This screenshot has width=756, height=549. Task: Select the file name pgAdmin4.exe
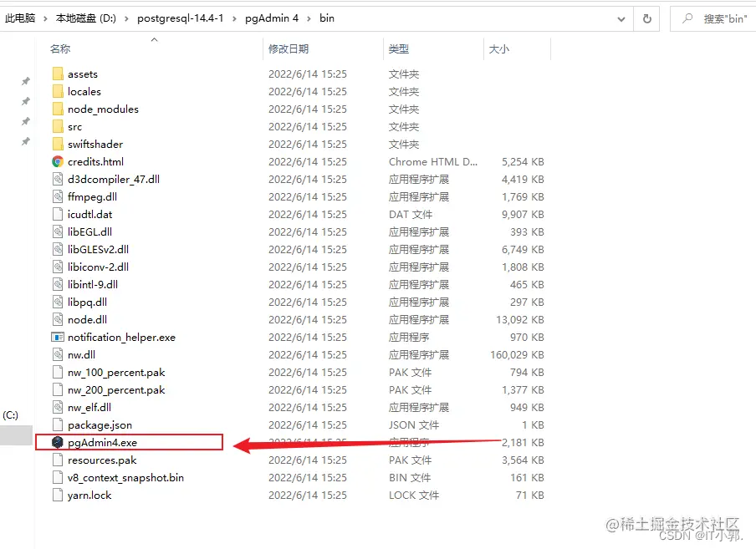(x=102, y=443)
